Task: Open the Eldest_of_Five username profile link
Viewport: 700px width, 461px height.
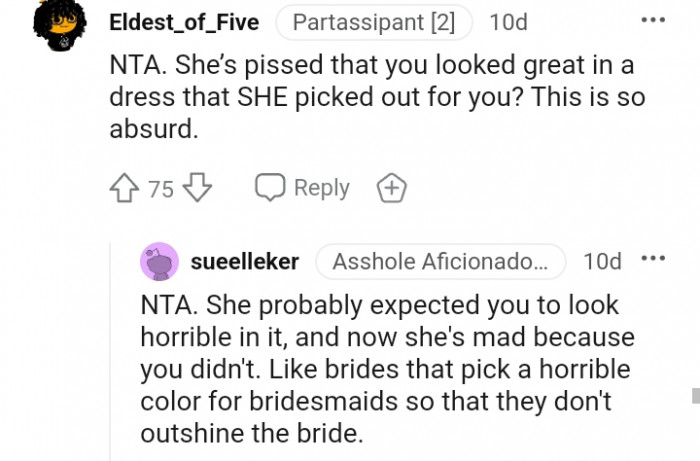Action: click(x=198, y=21)
